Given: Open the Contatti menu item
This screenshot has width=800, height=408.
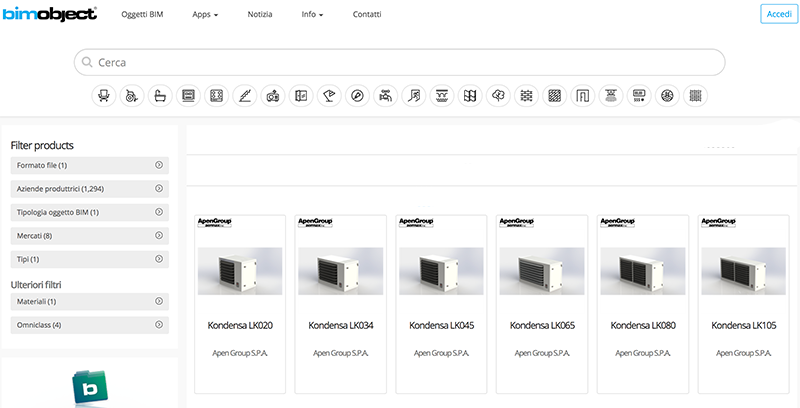Looking at the screenshot, I should 367,14.
